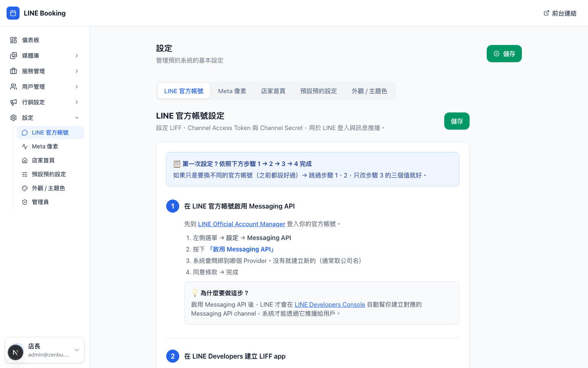Open the LINE Official Account Manager link
588x368 pixels.
[x=241, y=224]
